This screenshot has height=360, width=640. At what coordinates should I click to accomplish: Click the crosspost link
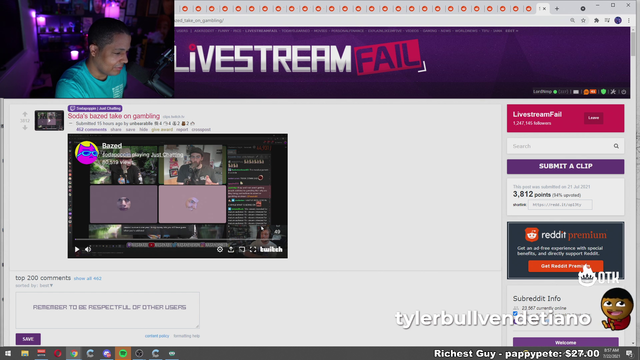click(201, 129)
